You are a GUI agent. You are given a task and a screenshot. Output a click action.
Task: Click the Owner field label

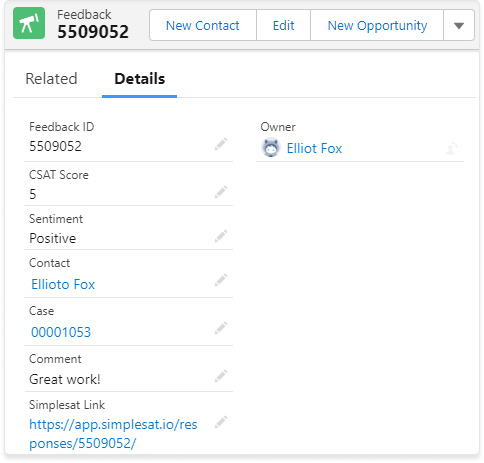tap(278, 127)
